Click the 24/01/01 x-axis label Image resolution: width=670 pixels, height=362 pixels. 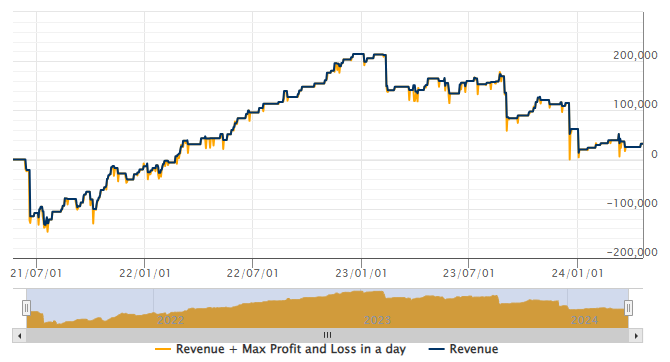(577, 273)
